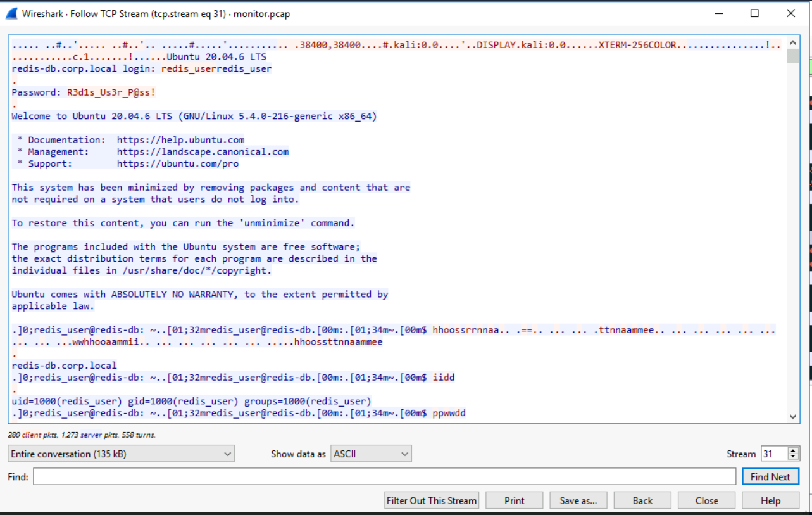Viewport: 812px width, 515px height.
Task: Click the 'unminimize' command line text
Action: tap(184, 223)
